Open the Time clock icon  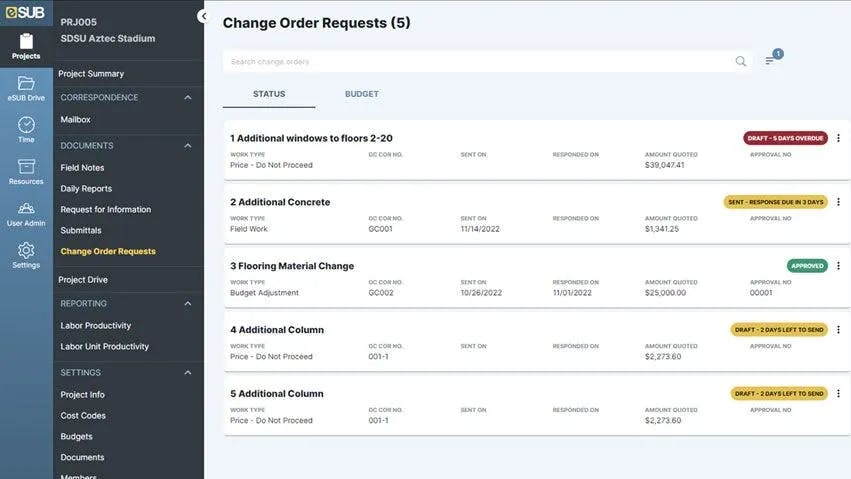coord(26,125)
